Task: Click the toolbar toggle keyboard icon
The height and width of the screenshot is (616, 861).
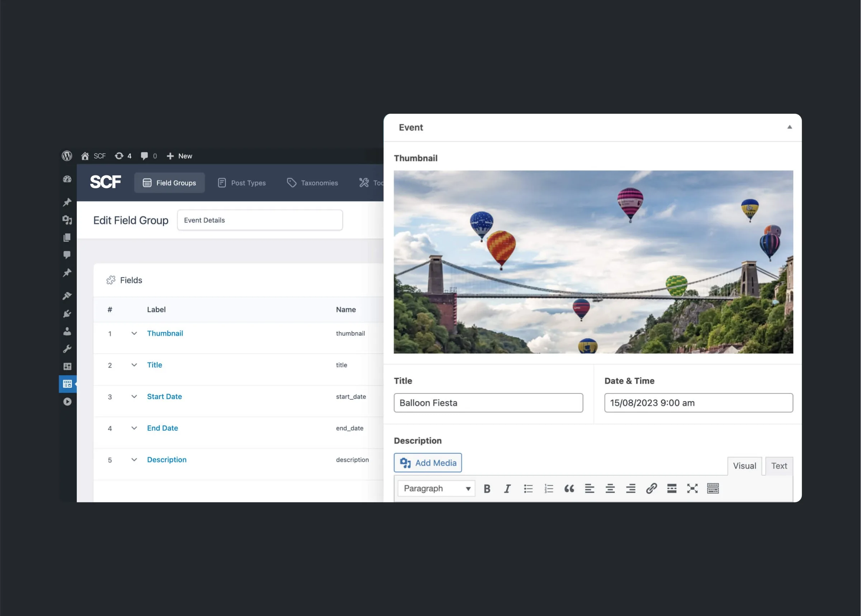Action: (x=713, y=489)
